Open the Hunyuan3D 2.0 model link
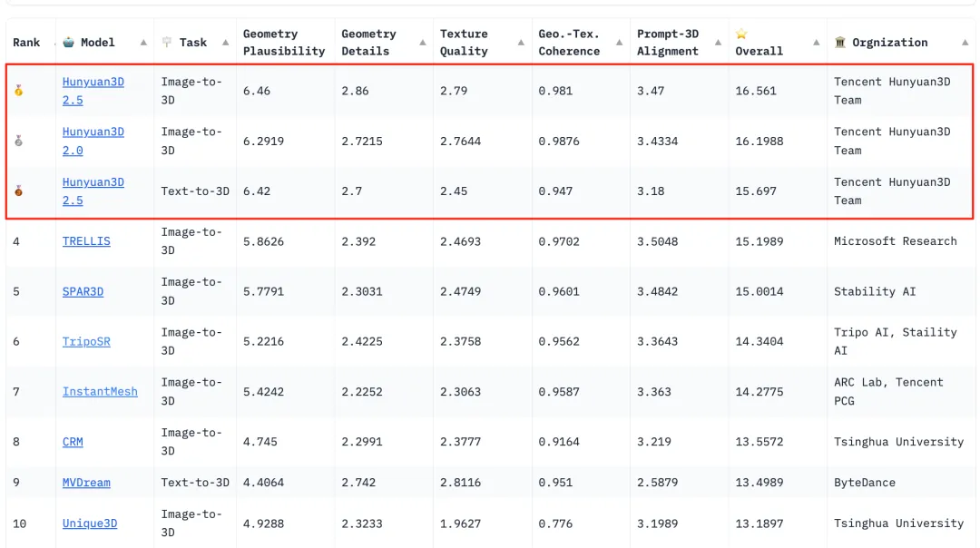The image size is (980, 548). pyautogui.click(x=93, y=141)
